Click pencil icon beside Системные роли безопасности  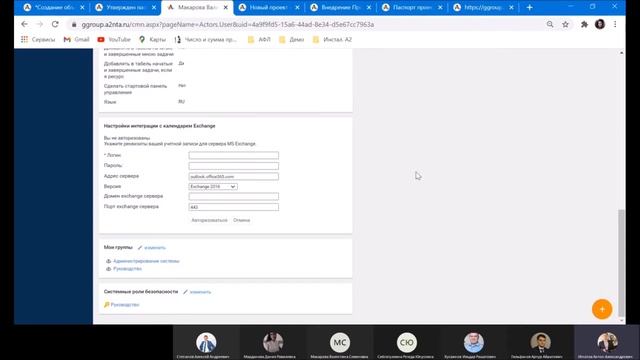(185, 292)
